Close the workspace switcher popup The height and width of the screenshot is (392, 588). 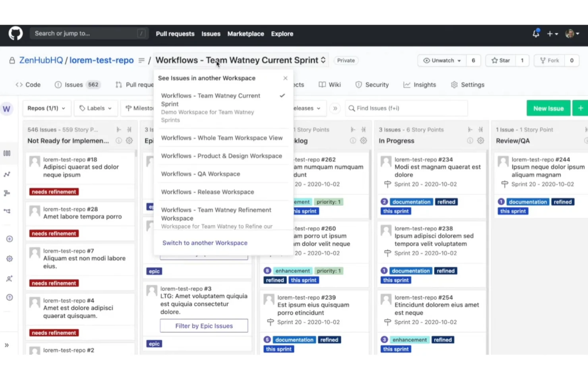point(285,78)
